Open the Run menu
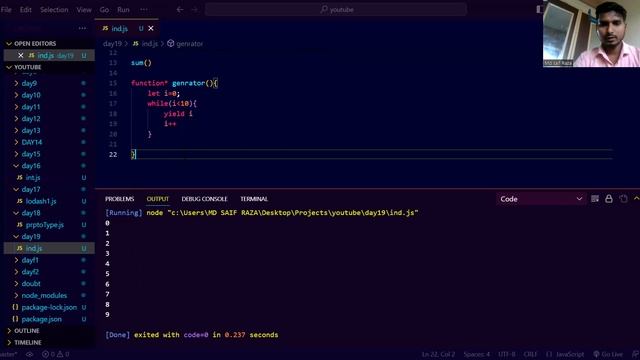The height and width of the screenshot is (360, 640). click(123, 9)
